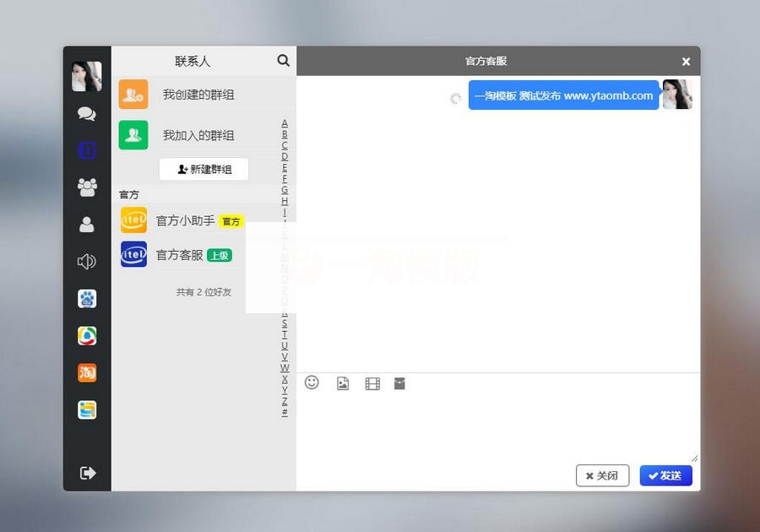Open the emoji picker in chat
760x532 pixels.
point(312,383)
